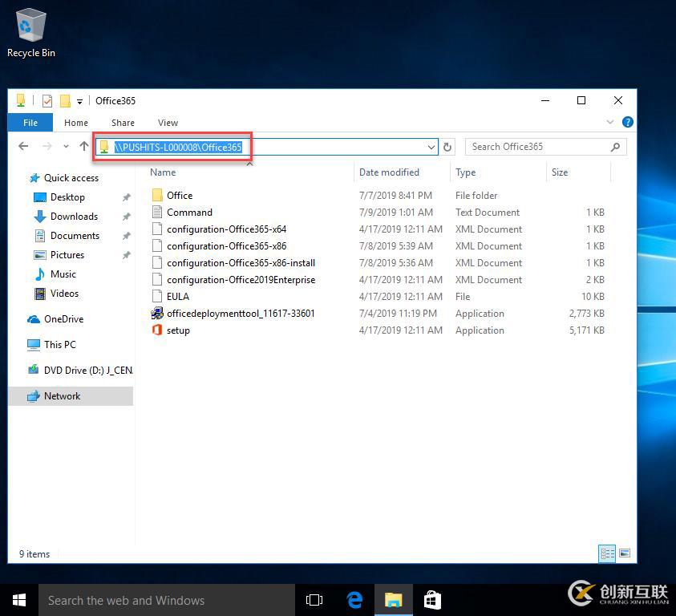
Task: Open the Windows Start menu
Action: pyautogui.click(x=19, y=600)
